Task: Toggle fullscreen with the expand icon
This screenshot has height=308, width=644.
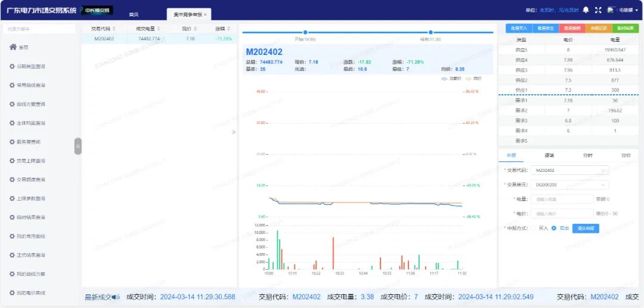Action: coord(598,10)
